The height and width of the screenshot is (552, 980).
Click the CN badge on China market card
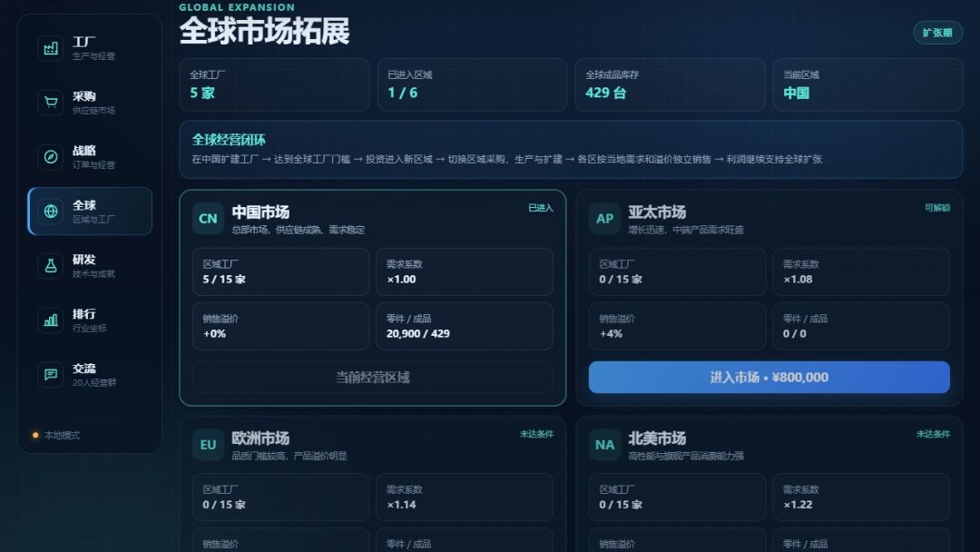coord(208,219)
